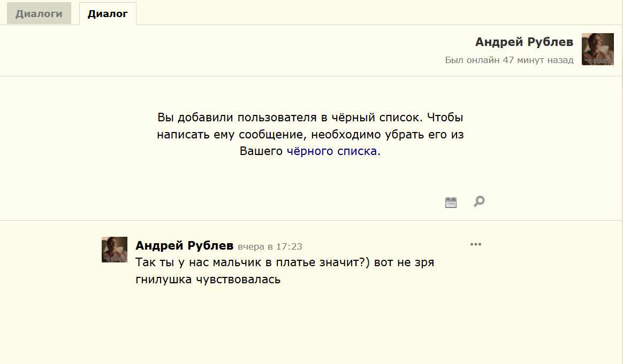This screenshot has width=623, height=364.
Task: Click the magnifier search messages icon
Action: pos(479,202)
